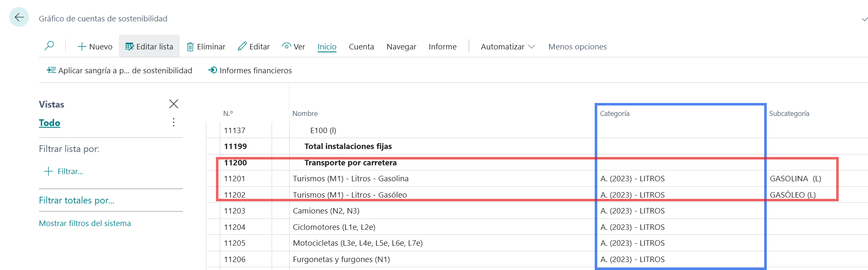Image resolution: width=868 pixels, height=270 pixels.
Task: Click Furgonetas y furgones (N1) cell
Action: click(x=342, y=259)
